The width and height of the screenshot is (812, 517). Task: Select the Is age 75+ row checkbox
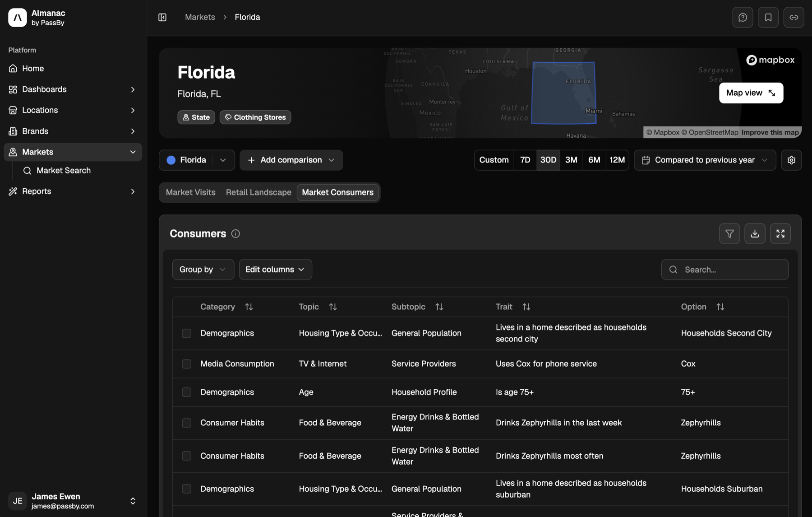[x=186, y=392]
